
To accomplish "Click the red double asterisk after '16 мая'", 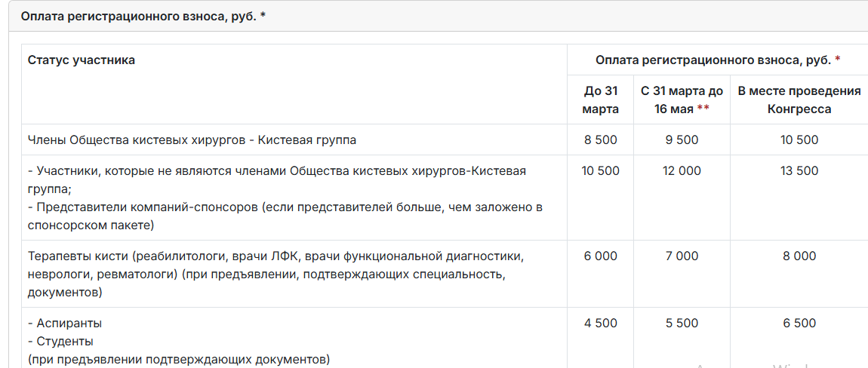I will click(x=703, y=109).
